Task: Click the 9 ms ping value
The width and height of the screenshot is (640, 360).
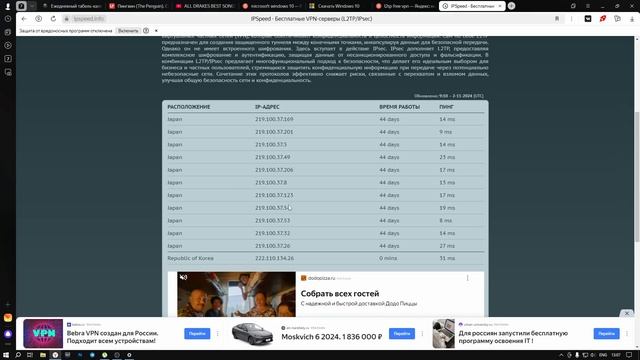Action: click(446, 132)
